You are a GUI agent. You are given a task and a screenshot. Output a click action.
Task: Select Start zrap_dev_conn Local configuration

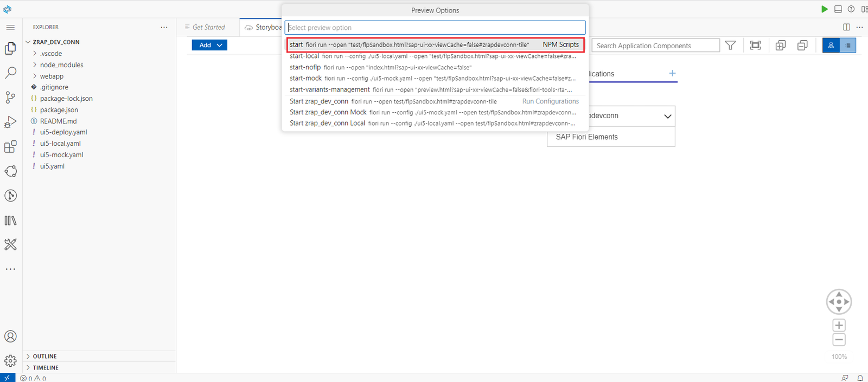[435, 123]
